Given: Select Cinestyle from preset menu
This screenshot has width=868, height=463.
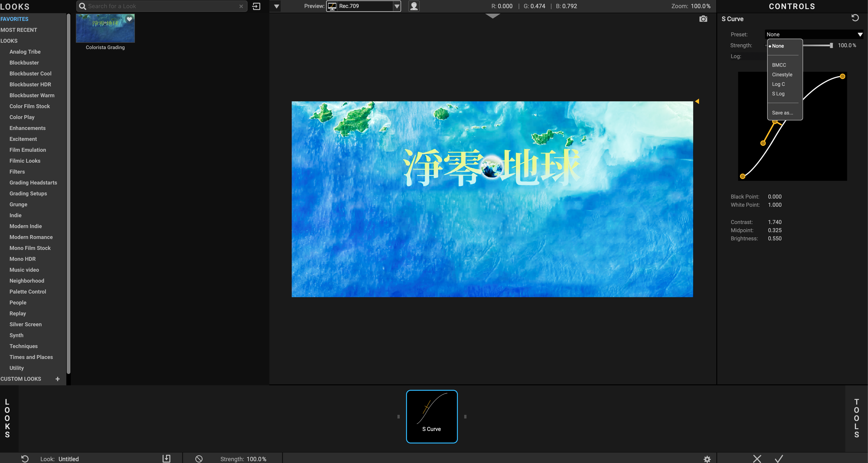Looking at the screenshot, I should point(782,75).
